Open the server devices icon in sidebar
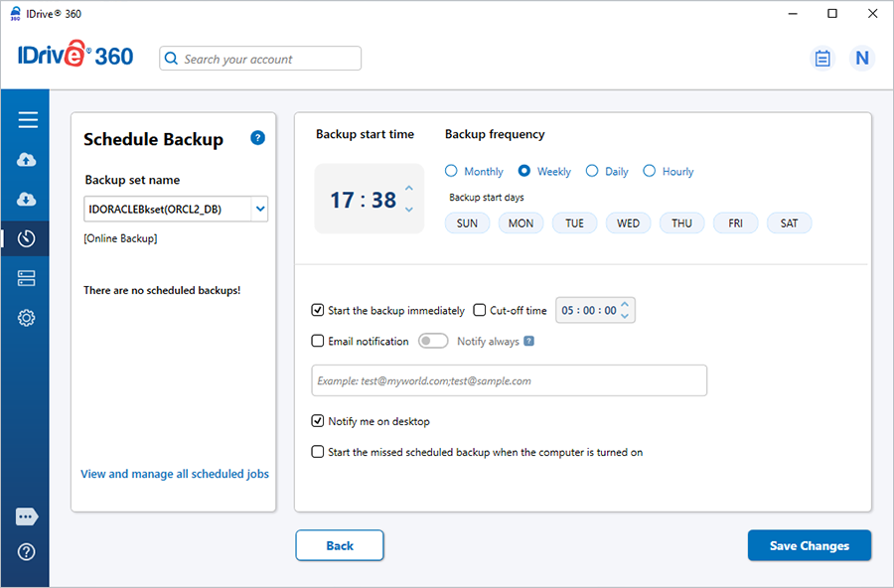 27,278
